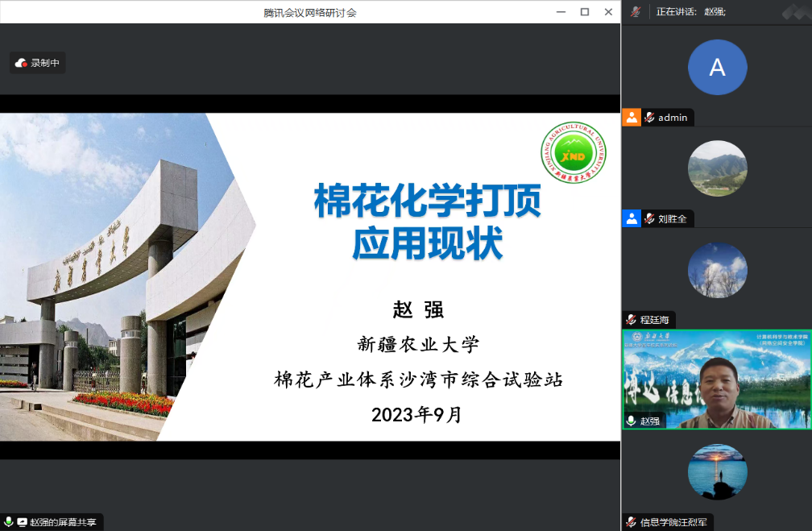Click the active microphone icon on 赵强's video
The image size is (812, 531).
tap(632, 421)
